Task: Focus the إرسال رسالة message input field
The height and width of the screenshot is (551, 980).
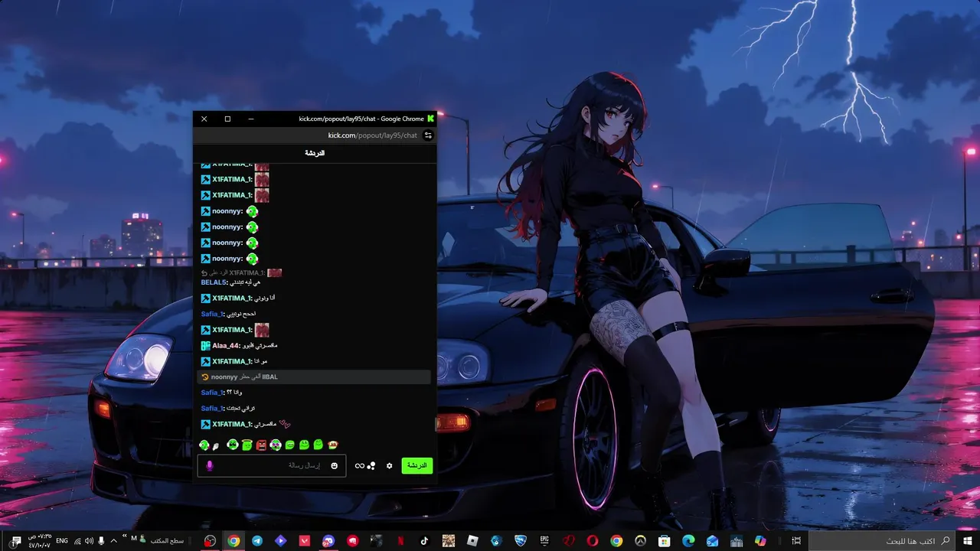Action: point(272,466)
